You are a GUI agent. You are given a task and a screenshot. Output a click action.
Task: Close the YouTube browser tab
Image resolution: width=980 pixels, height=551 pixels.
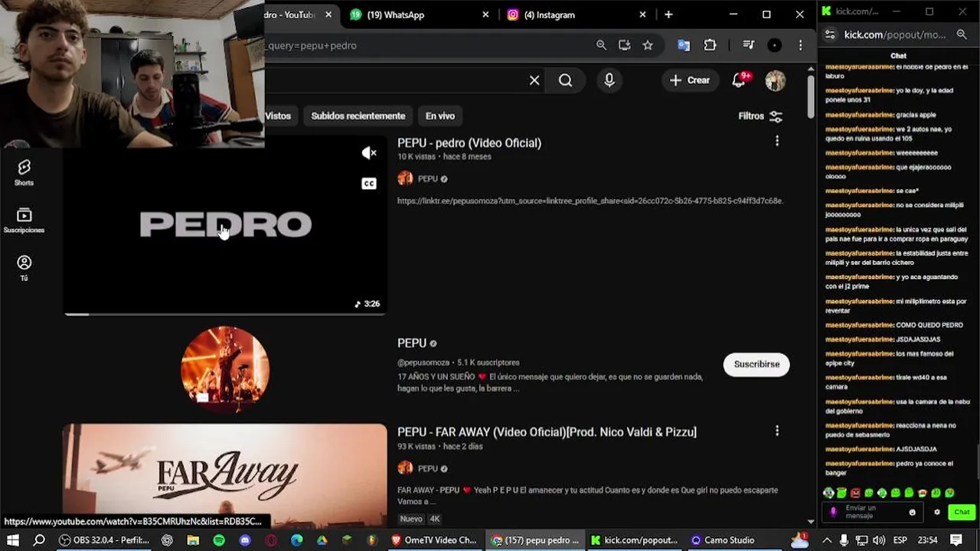pos(328,15)
